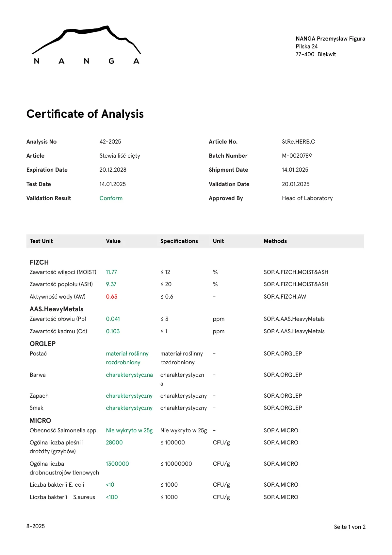Click the 'AAS.HeavyMetals' section heading

[x=57, y=309]
